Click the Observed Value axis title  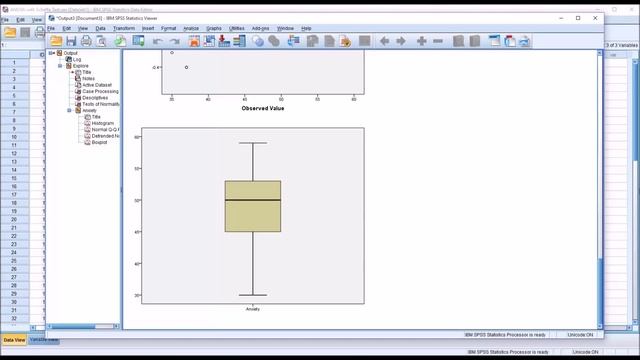(x=263, y=109)
